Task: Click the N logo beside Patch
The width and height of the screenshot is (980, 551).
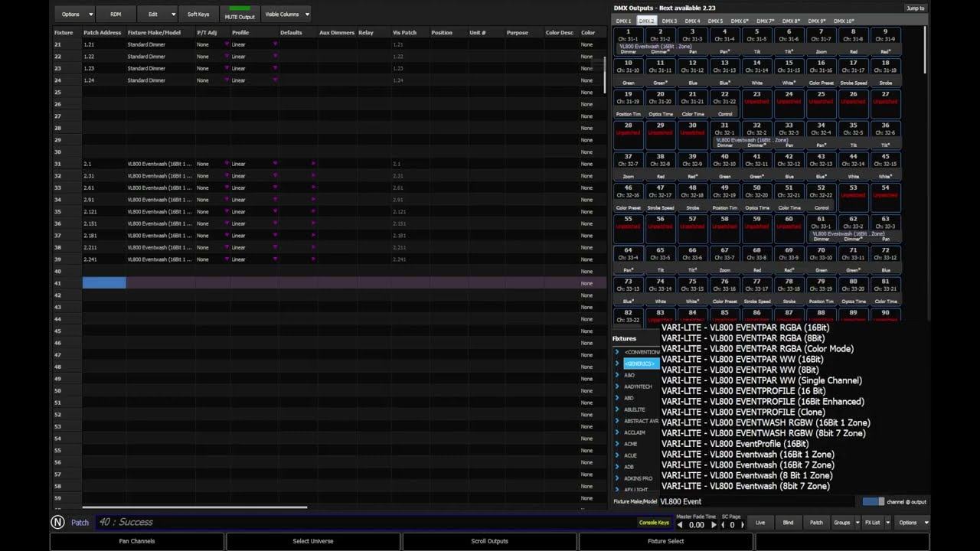Action: pyautogui.click(x=57, y=522)
